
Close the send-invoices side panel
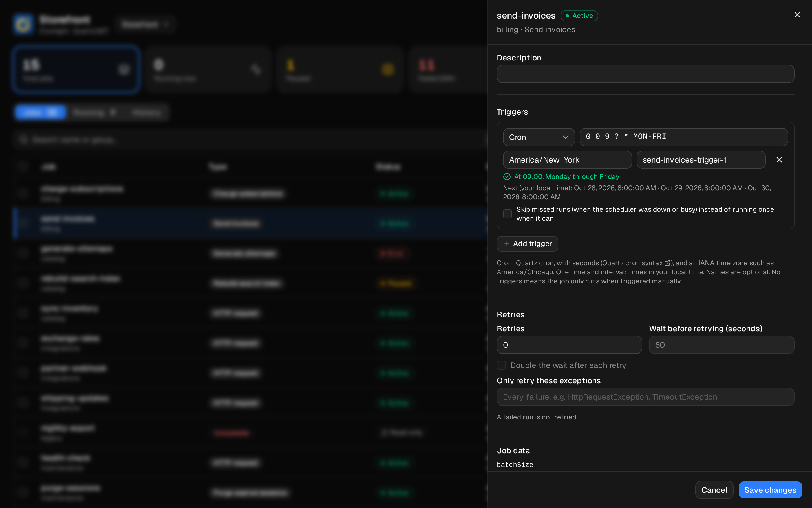pos(797,15)
